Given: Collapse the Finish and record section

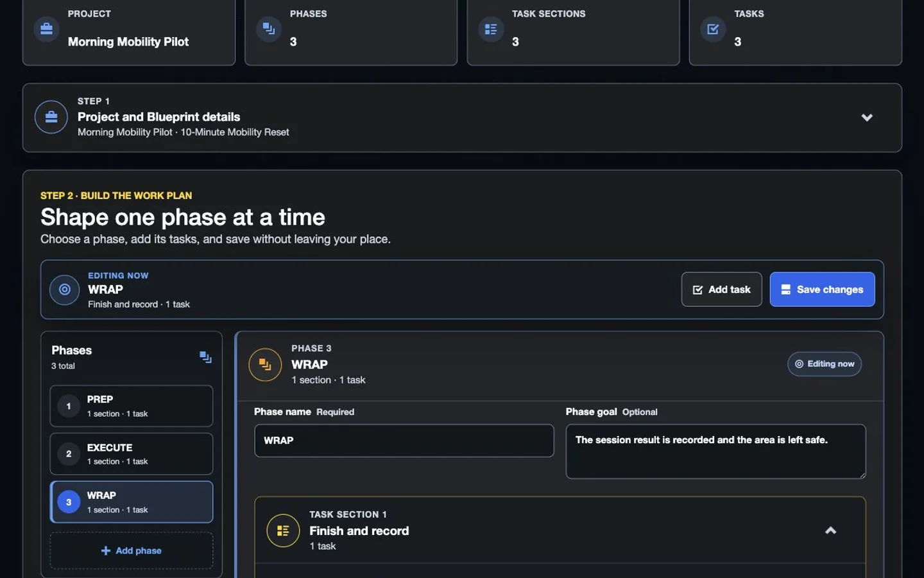Looking at the screenshot, I should coord(830,530).
